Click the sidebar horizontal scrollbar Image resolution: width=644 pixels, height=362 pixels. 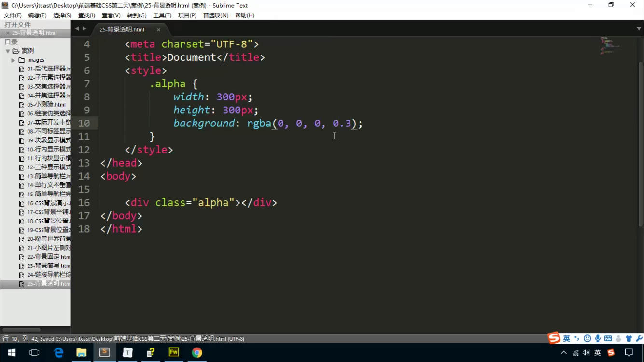click(21, 330)
